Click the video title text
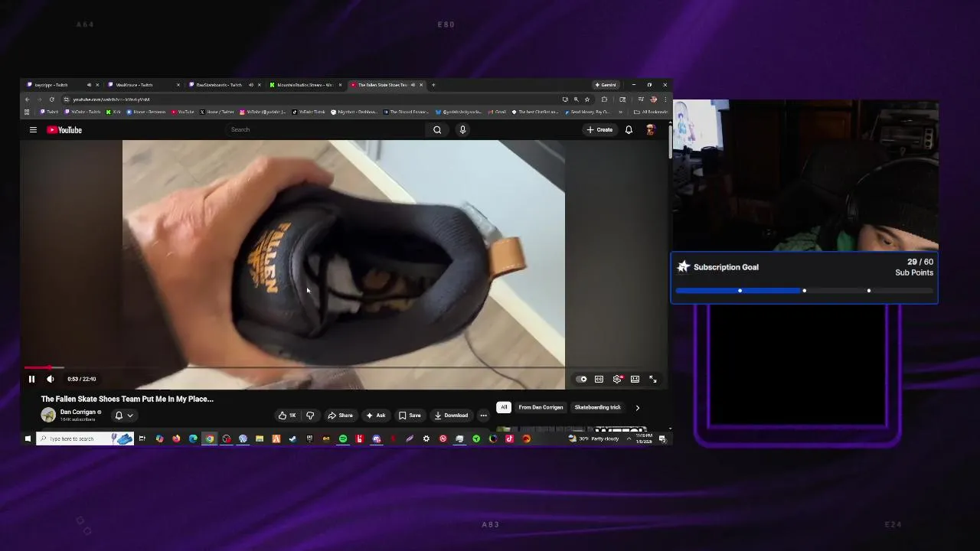 (x=127, y=399)
